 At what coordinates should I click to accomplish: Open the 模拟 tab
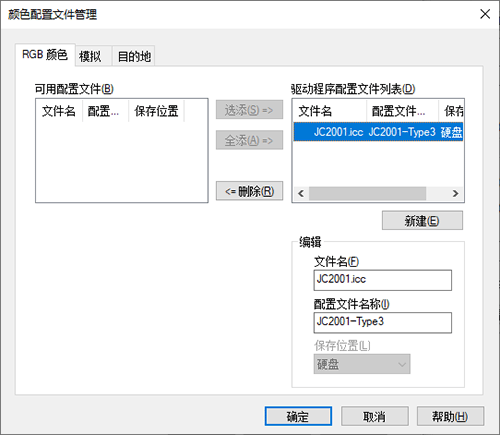(x=93, y=56)
